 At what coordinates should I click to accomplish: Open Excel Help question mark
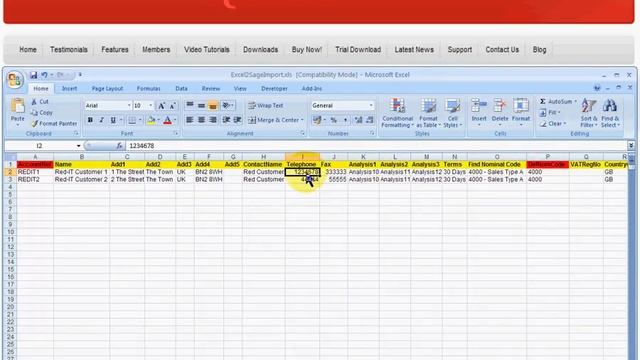(597, 88)
